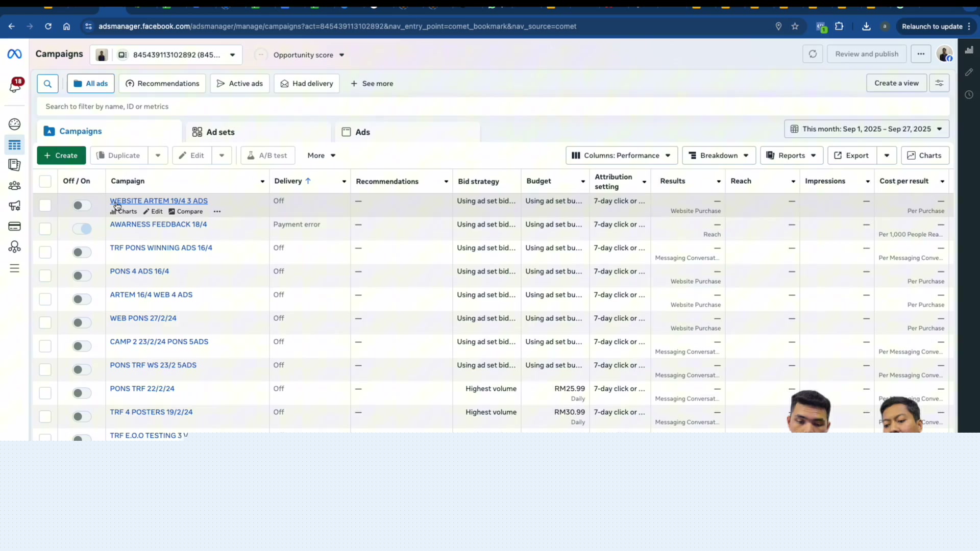Screen dimensions: 980x551
Task: Expand the Opportunity score dropdown
Action: (308, 55)
